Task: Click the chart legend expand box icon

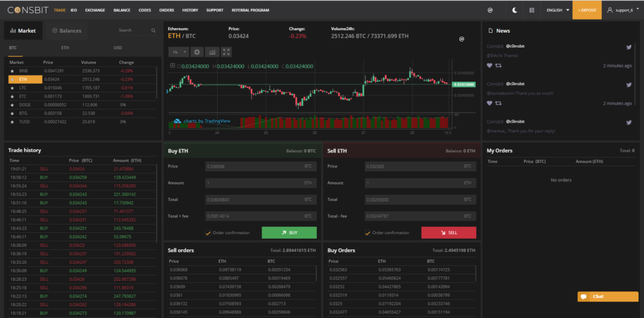Action: click(172, 65)
